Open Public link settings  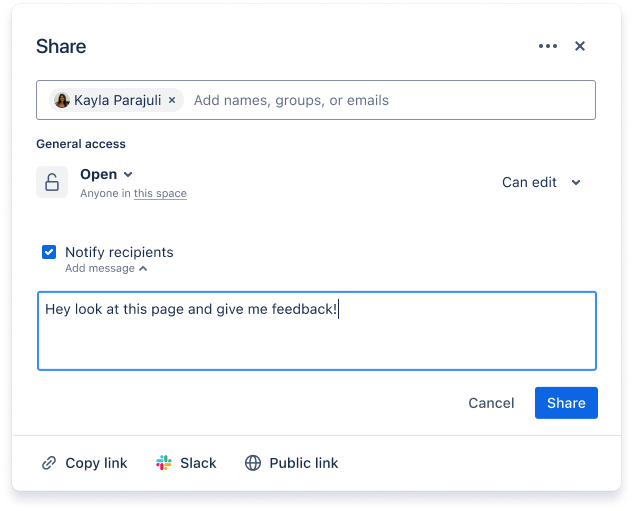point(291,463)
